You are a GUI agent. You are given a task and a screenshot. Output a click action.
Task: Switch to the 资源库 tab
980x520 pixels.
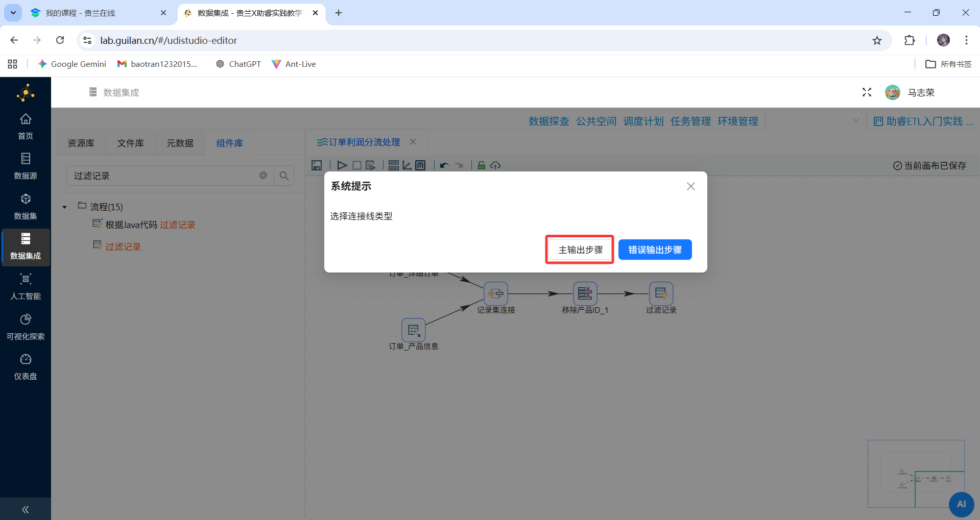[80, 143]
